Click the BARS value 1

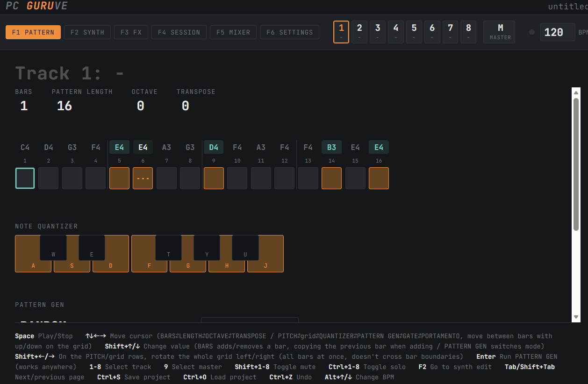coord(24,106)
